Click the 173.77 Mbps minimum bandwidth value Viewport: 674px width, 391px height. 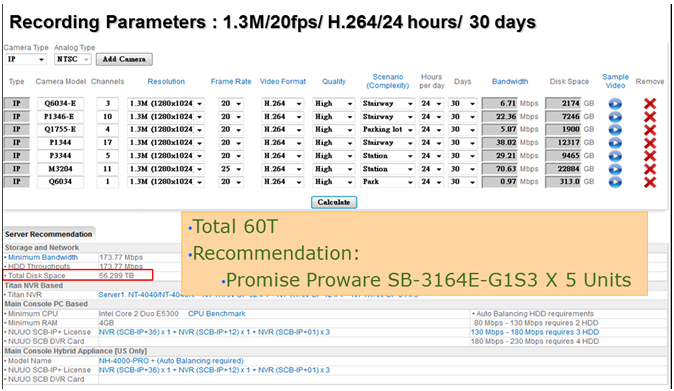pyautogui.click(x=121, y=257)
